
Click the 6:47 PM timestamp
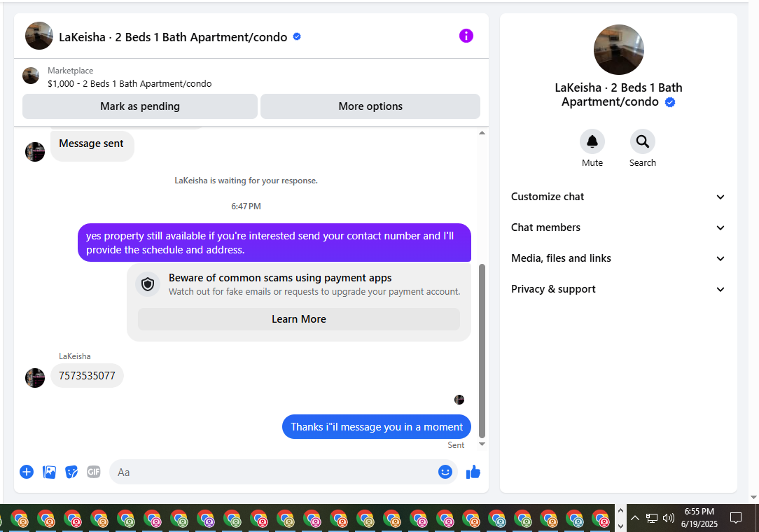pyautogui.click(x=246, y=206)
